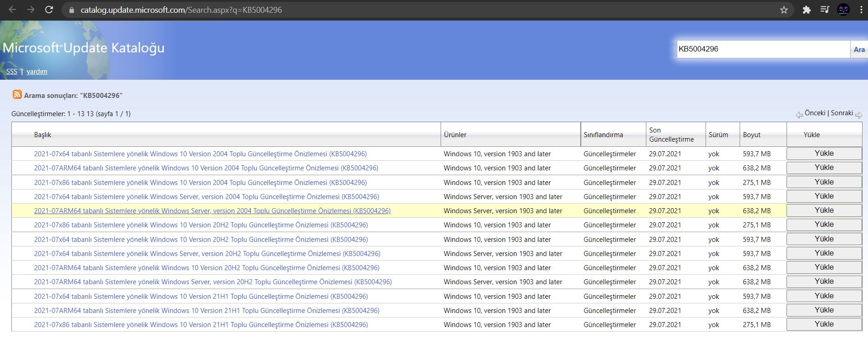Open the ARM64 Windows 10 Version 2004 update link
This screenshot has height=338, width=868.
click(x=206, y=168)
